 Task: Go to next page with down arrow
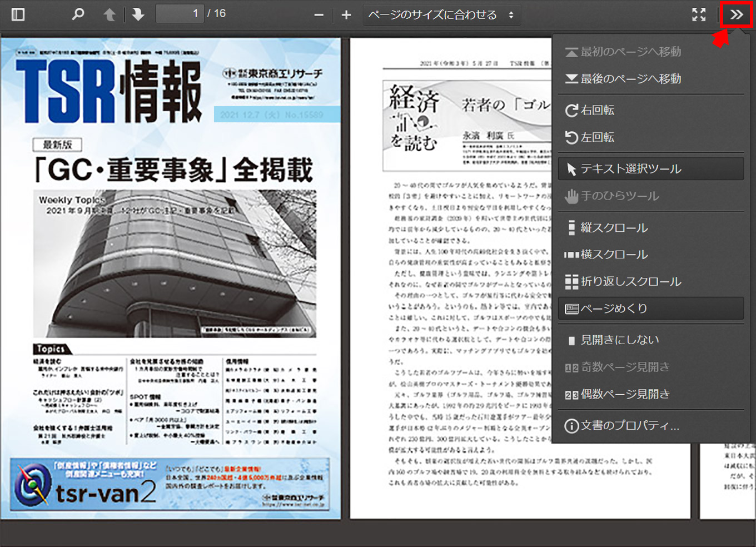(x=138, y=14)
